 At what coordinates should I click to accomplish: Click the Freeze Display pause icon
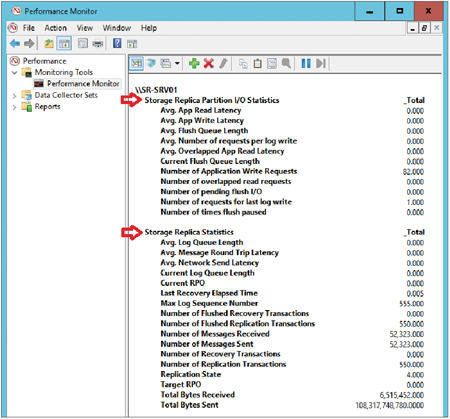[306, 63]
